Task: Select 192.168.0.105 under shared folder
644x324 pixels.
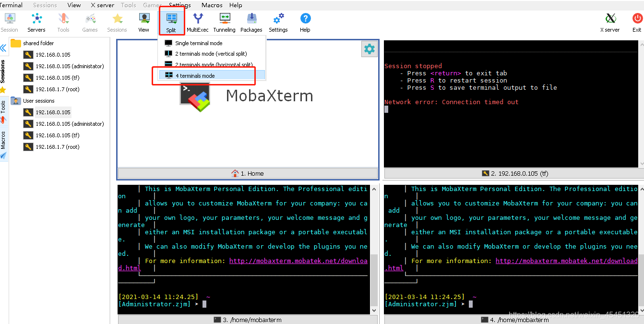Action: (x=53, y=55)
